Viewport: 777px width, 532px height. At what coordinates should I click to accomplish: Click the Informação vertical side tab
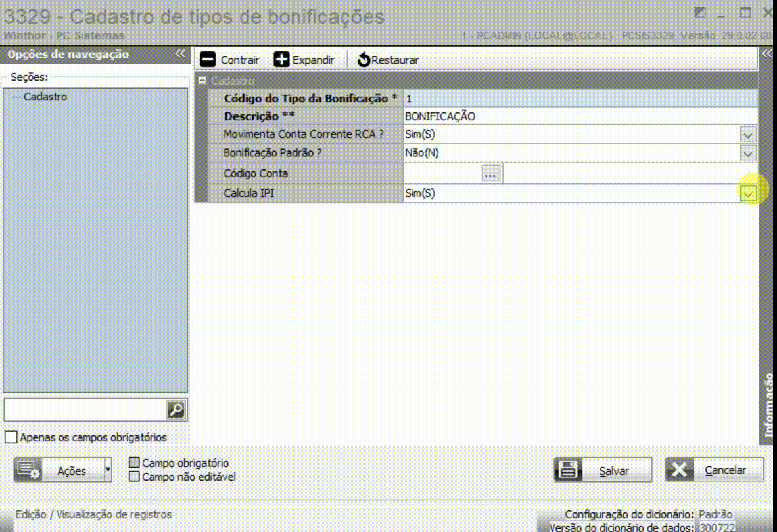[x=768, y=405]
